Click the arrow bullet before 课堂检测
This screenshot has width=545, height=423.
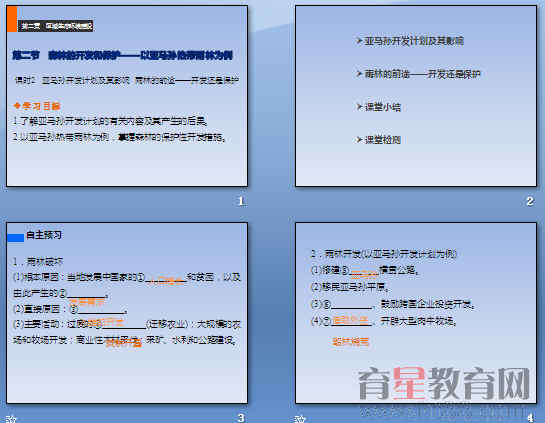pyautogui.click(x=359, y=140)
